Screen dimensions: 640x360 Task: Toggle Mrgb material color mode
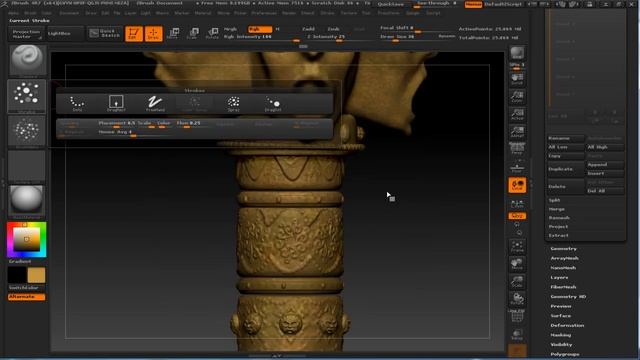pos(231,29)
